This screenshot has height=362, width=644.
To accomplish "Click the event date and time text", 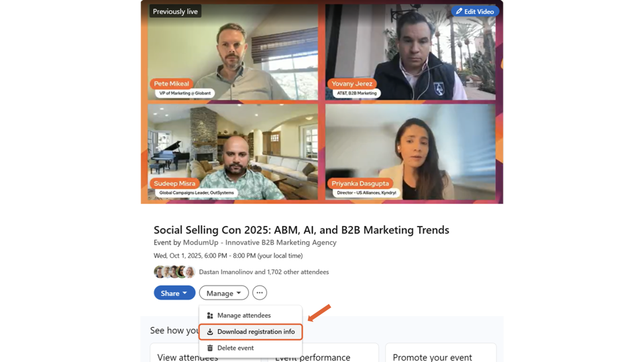I will point(228,255).
